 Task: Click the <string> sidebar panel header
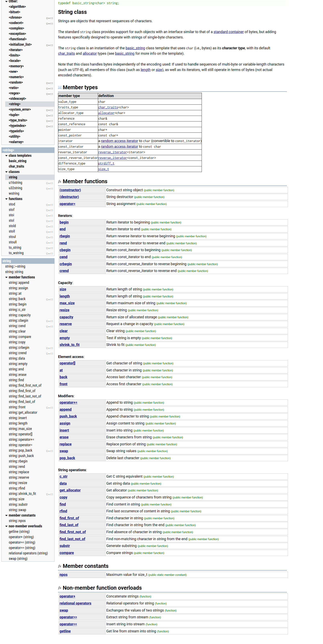coord(28,150)
